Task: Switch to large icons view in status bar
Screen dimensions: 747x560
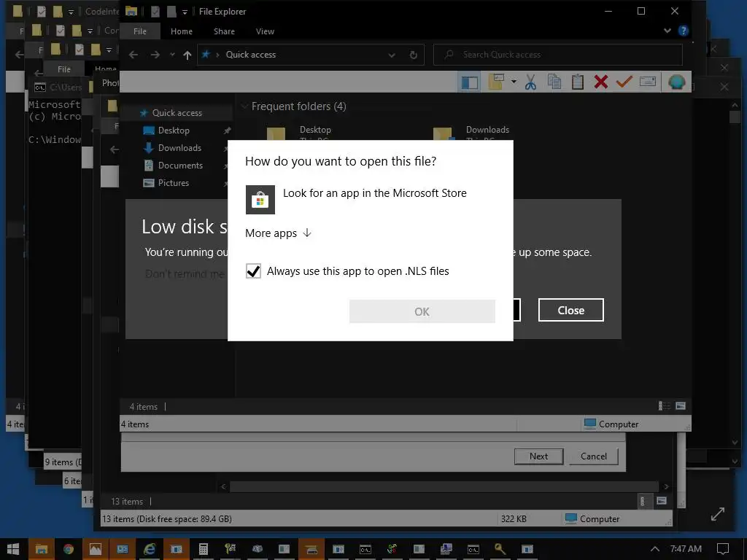Action: (681, 405)
